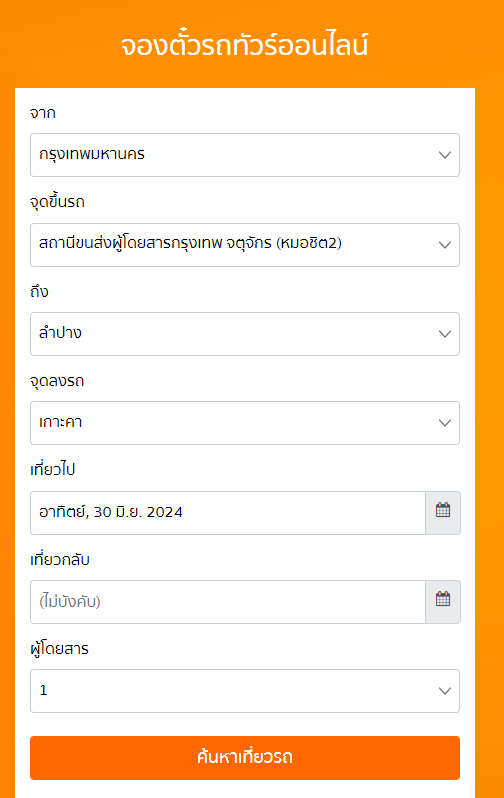Click the ถึง field label

39,291
